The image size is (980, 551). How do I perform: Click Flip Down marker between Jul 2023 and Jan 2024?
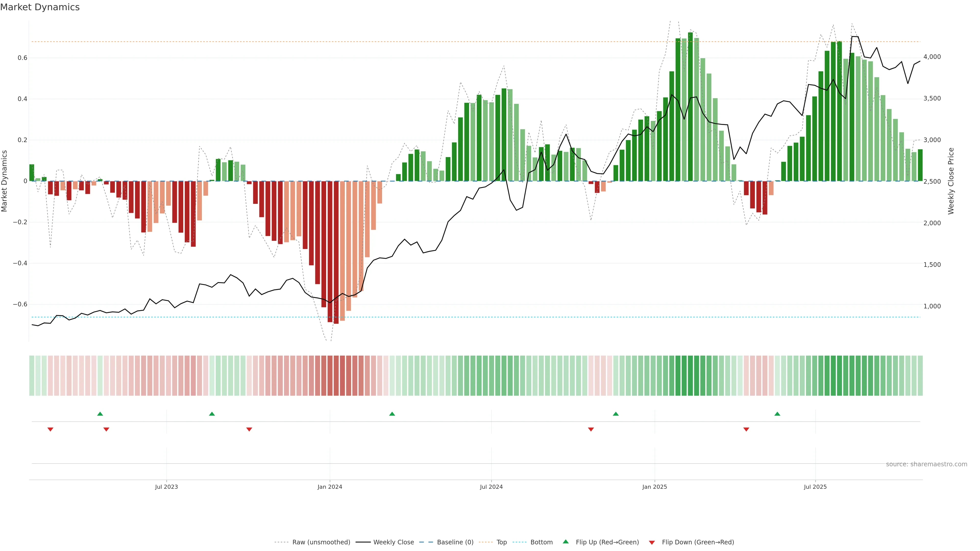[x=249, y=429]
